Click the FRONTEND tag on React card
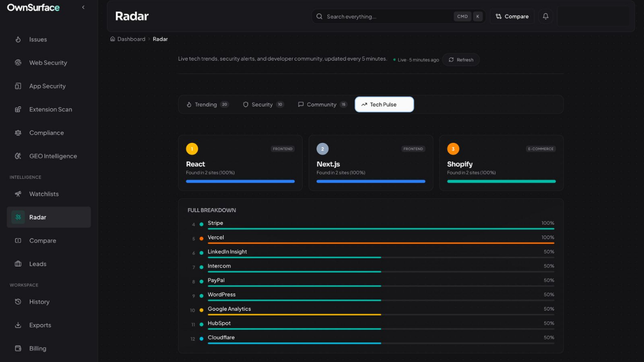 [282, 149]
